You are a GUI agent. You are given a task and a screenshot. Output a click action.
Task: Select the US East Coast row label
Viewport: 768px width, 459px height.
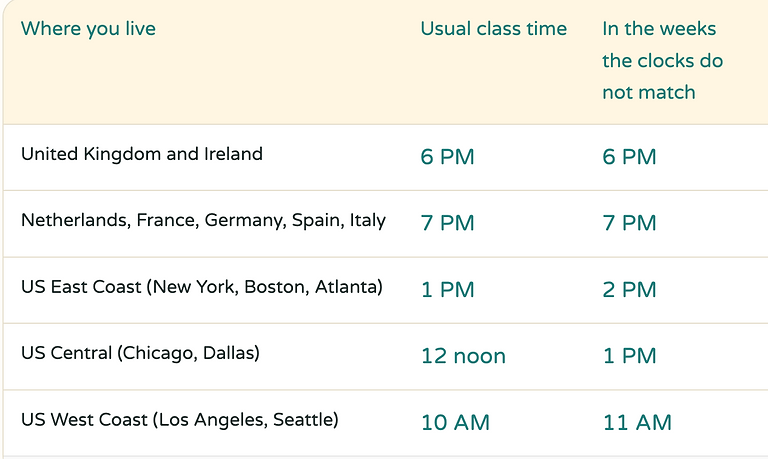[202, 287]
